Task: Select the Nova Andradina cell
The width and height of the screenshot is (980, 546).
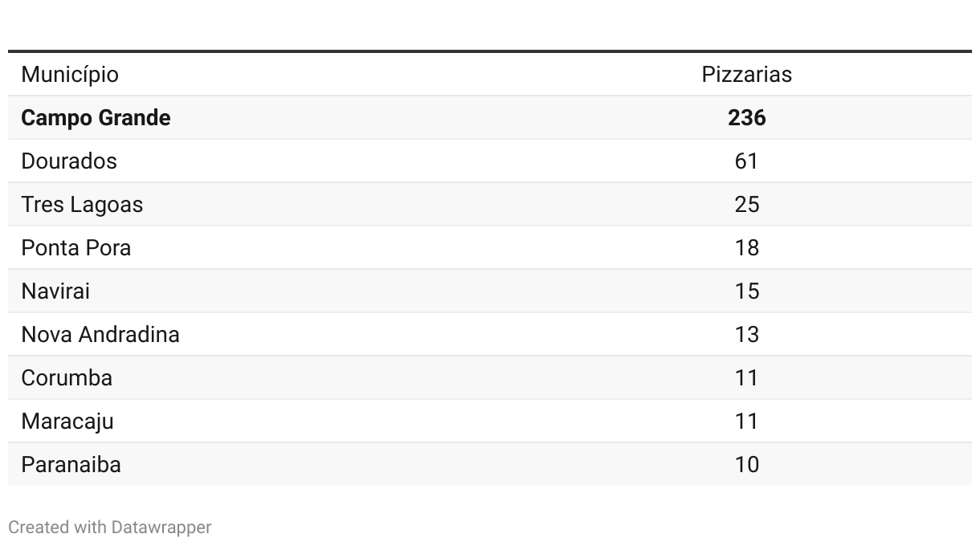Action: [x=100, y=335]
